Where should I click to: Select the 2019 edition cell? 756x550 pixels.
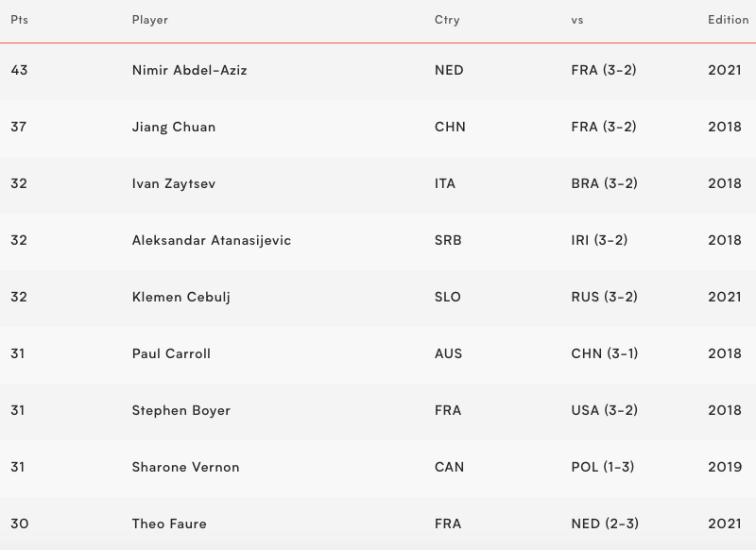725,467
